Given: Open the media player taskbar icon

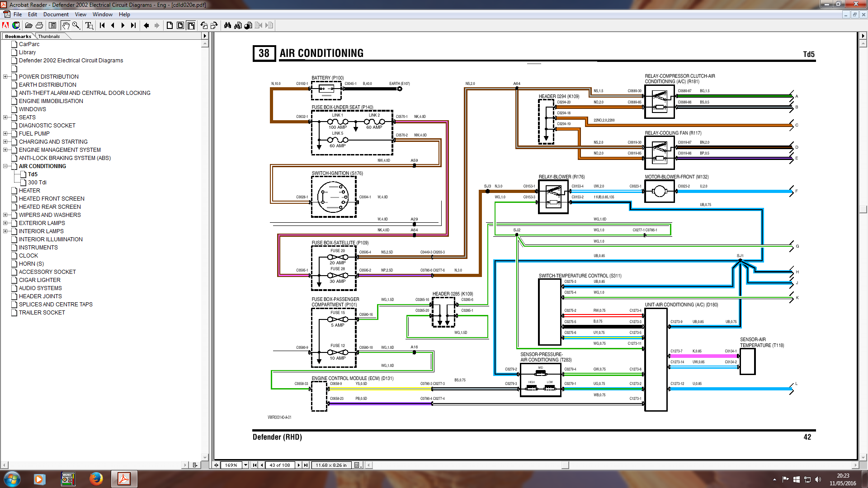Looking at the screenshot, I should [39, 479].
